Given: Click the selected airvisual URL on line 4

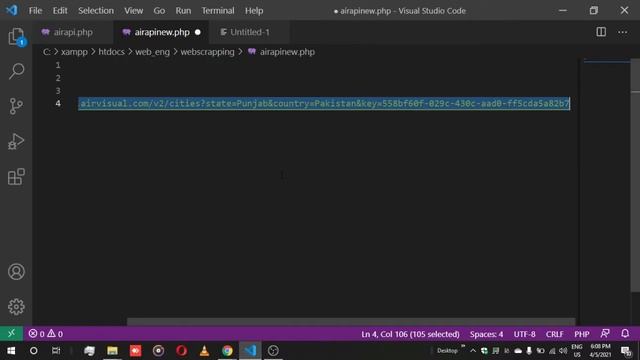Looking at the screenshot, I should (x=324, y=104).
